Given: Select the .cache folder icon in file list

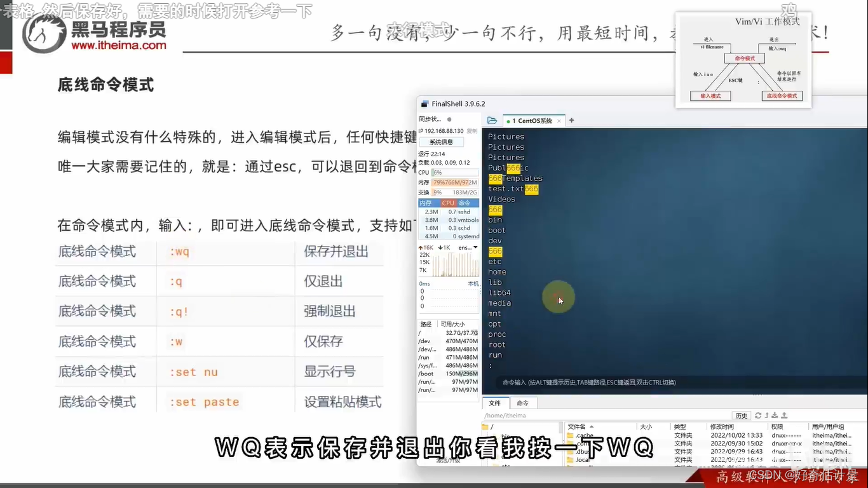Looking at the screenshot, I should pyautogui.click(x=570, y=435).
